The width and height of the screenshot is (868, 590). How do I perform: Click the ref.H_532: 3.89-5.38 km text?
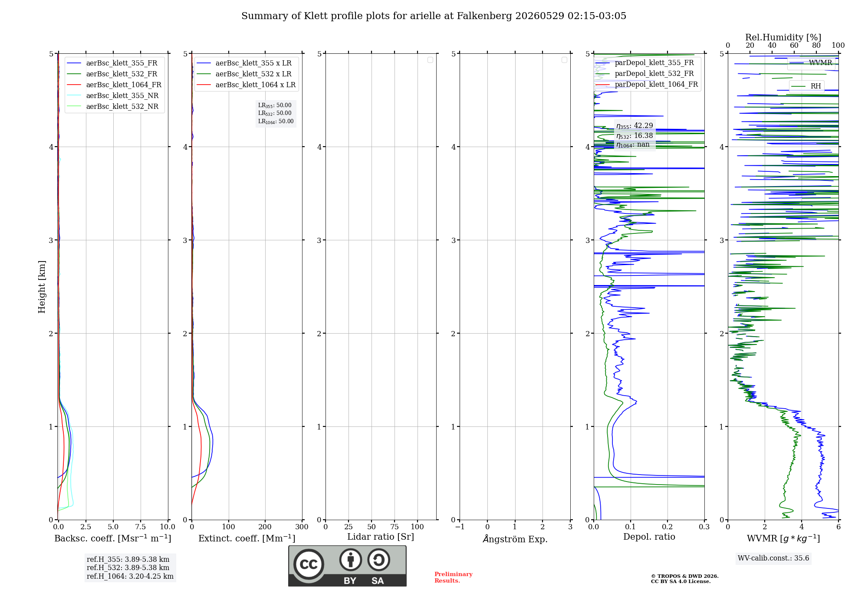tap(128, 568)
